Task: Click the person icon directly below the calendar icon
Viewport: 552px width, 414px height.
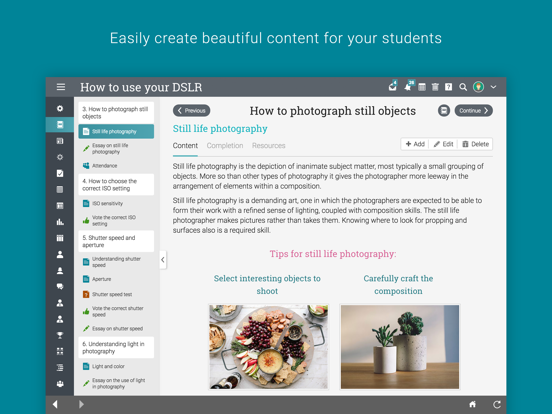Action: 60,254
